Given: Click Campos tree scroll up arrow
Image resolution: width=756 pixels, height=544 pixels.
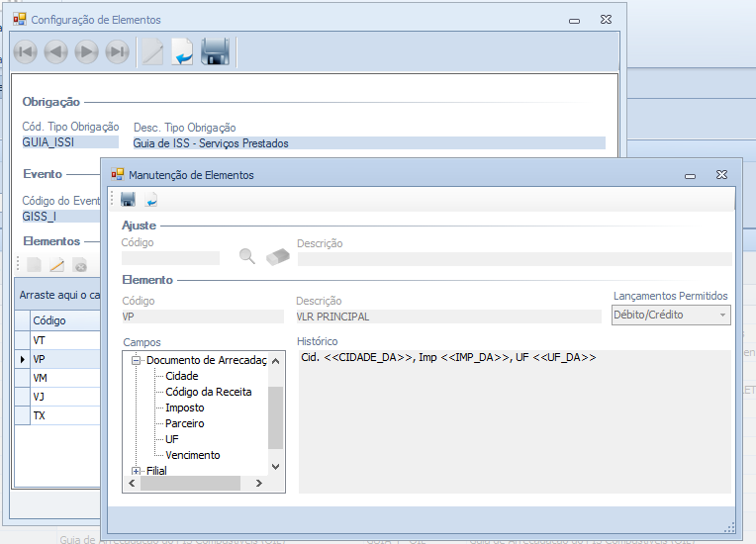Looking at the screenshot, I should coord(276,361).
